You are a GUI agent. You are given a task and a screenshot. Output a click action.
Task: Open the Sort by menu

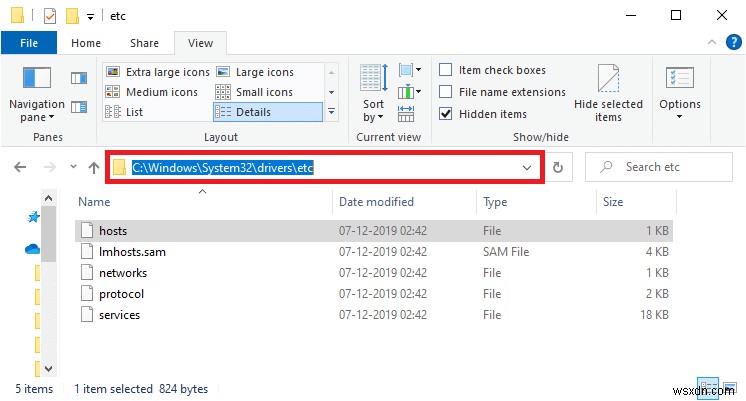click(x=373, y=93)
